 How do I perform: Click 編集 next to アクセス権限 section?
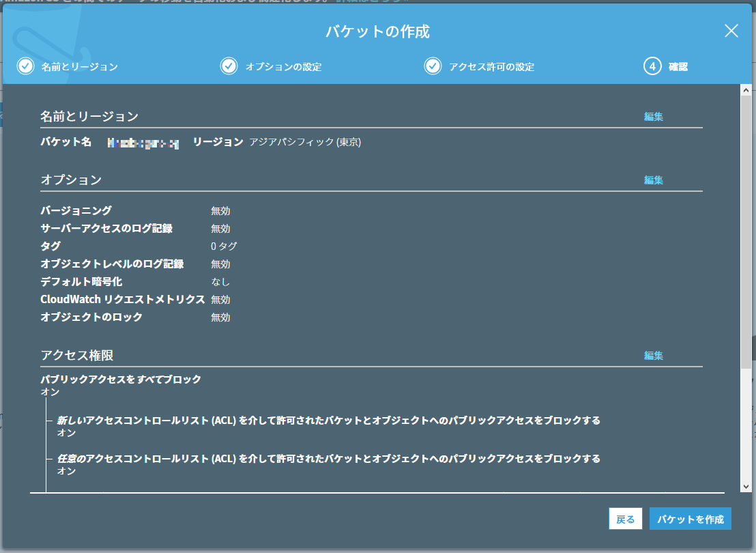[654, 355]
